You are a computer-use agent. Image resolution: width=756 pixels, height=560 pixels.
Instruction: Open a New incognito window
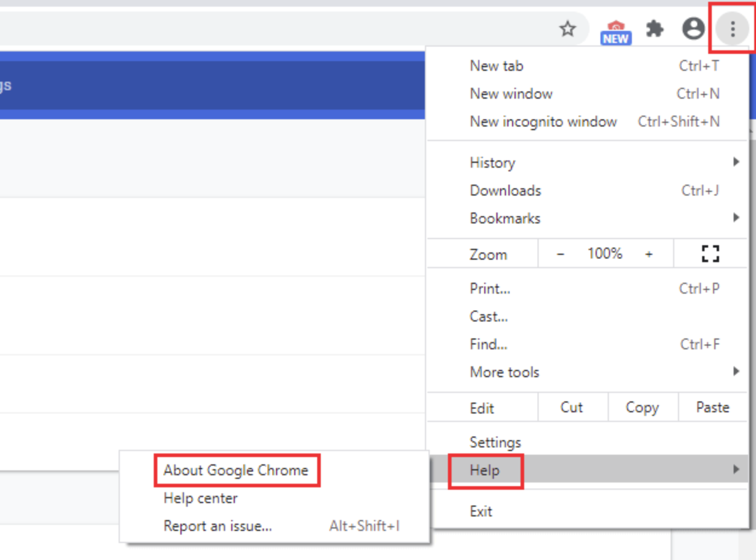pos(587,122)
